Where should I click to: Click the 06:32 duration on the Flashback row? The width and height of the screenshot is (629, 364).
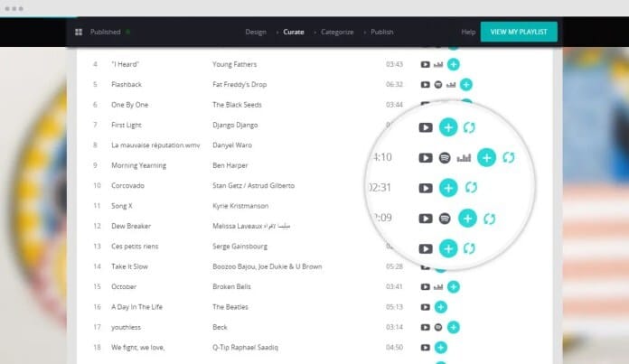(394, 85)
